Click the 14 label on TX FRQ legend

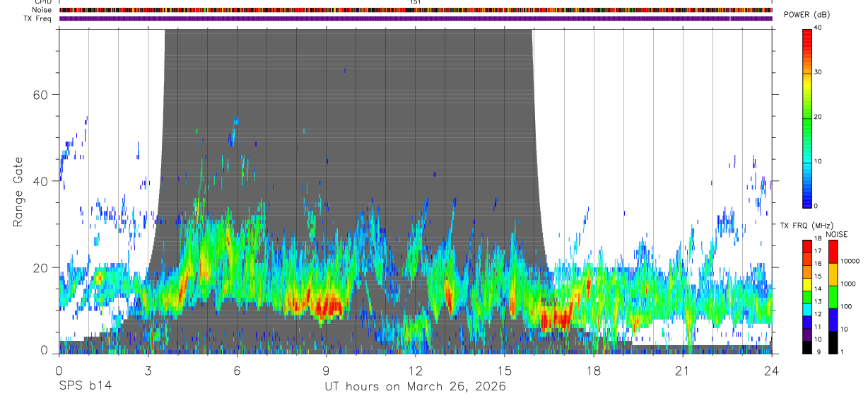817,289
